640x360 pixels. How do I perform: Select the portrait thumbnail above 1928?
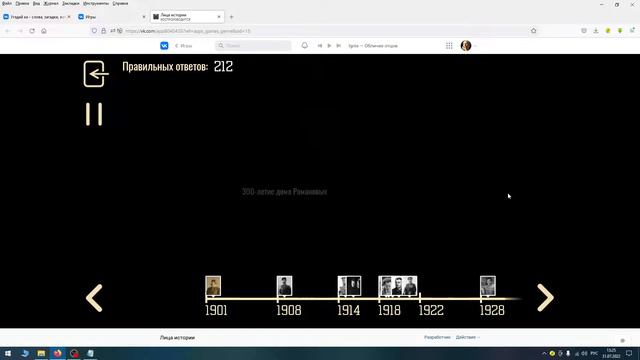(488, 286)
